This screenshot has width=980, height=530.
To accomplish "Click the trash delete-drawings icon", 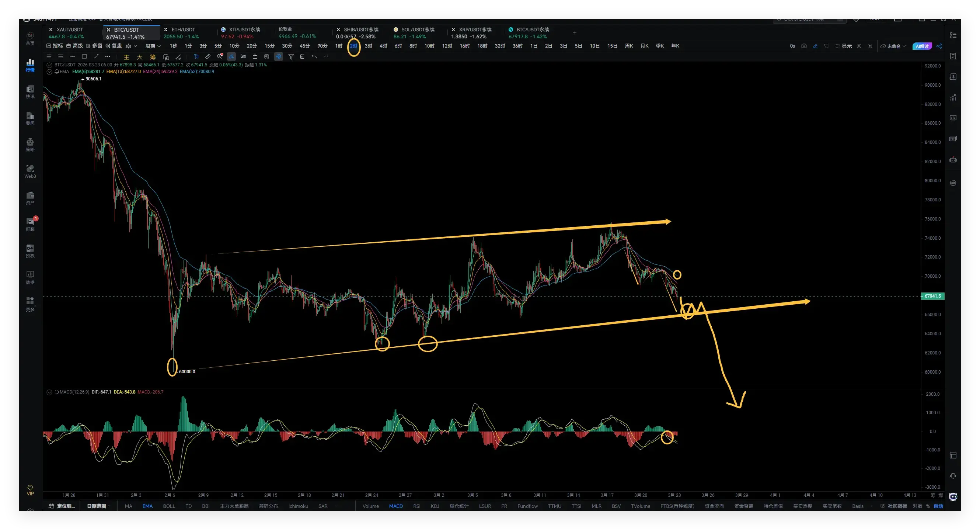I will [x=302, y=57].
